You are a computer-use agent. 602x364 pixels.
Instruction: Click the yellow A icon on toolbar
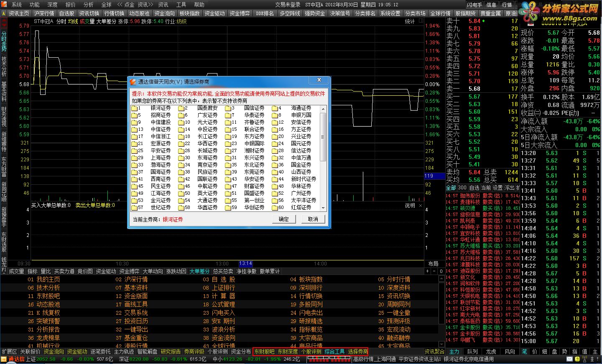click(x=4, y=13)
